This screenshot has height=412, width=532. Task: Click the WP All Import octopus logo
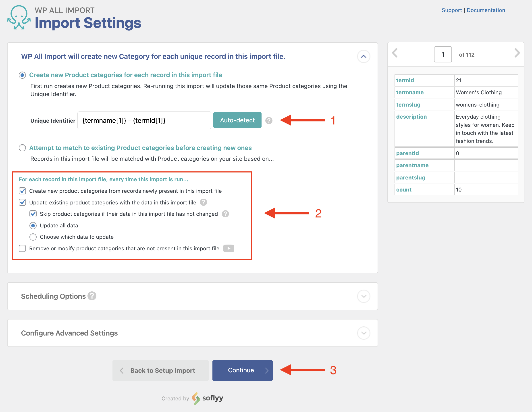pos(19,18)
